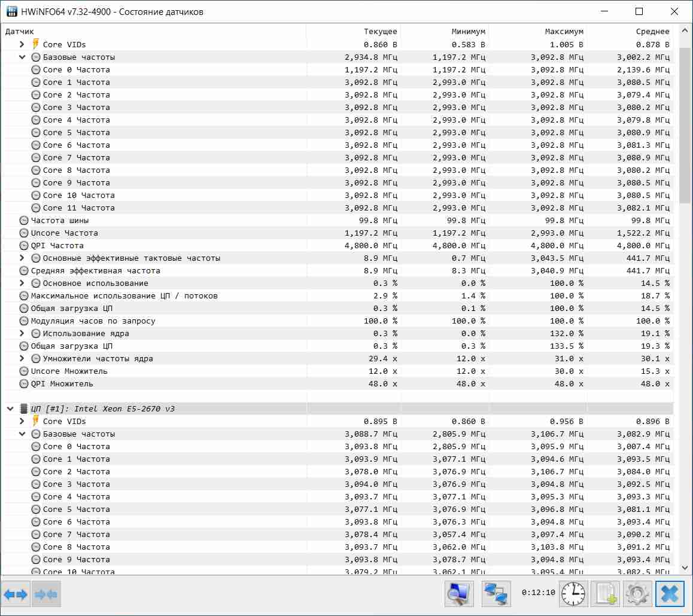Click the clock icon of Uncore Множитель
This screenshot has width=693, height=616.
tap(24, 371)
